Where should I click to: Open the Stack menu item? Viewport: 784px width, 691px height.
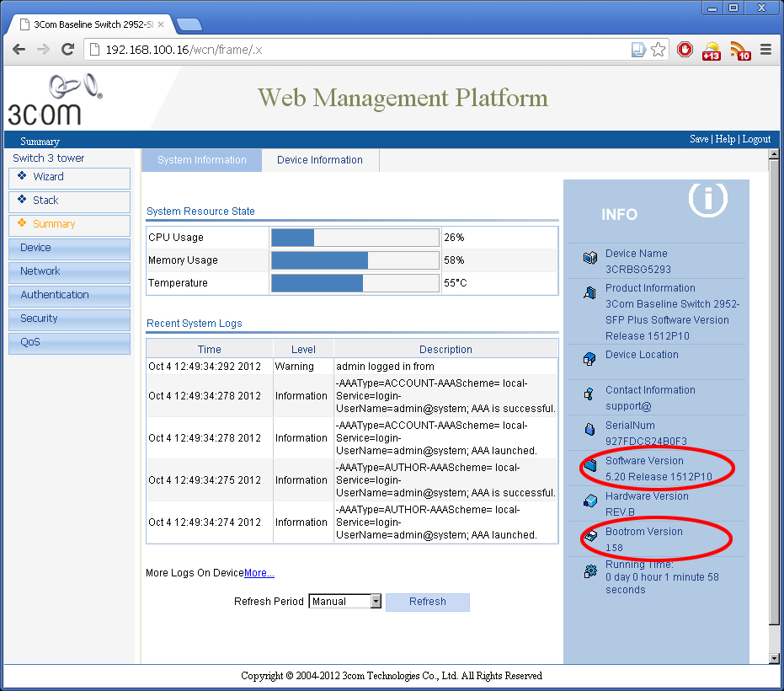pos(70,201)
